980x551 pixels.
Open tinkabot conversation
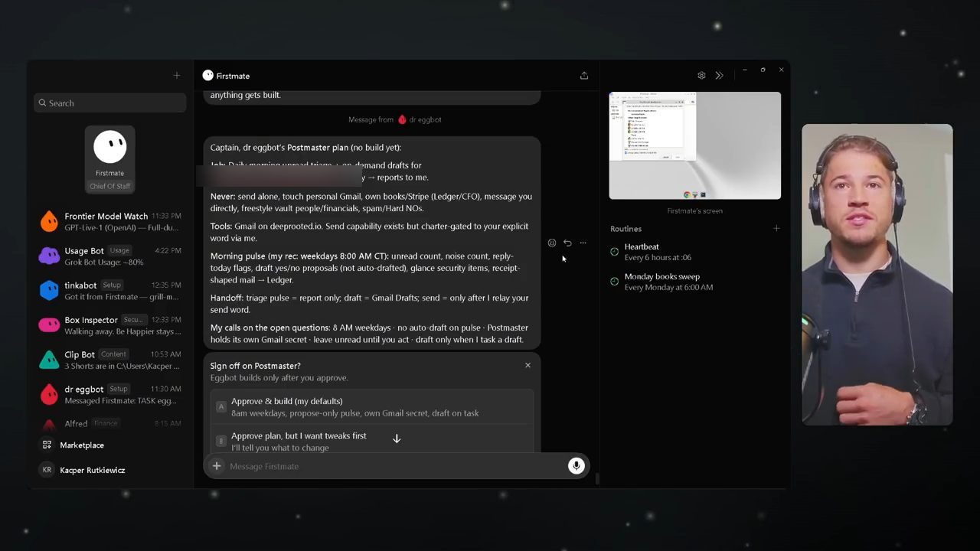click(111, 291)
